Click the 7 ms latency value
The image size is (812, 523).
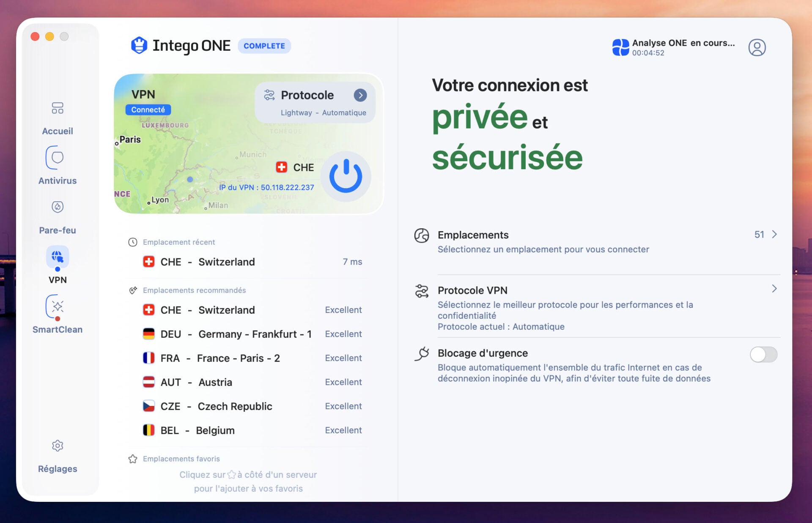pos(352,262)
